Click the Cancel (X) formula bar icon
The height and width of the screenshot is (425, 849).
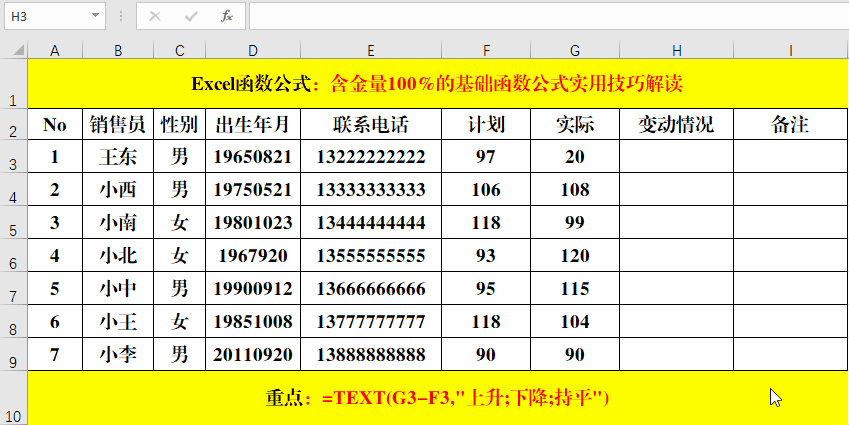click(155, 16)
